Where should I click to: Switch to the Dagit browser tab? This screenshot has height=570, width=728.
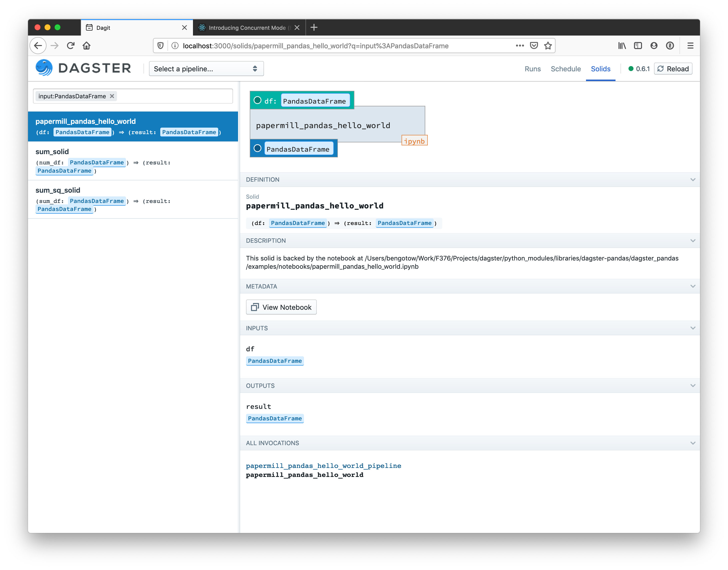137,28
